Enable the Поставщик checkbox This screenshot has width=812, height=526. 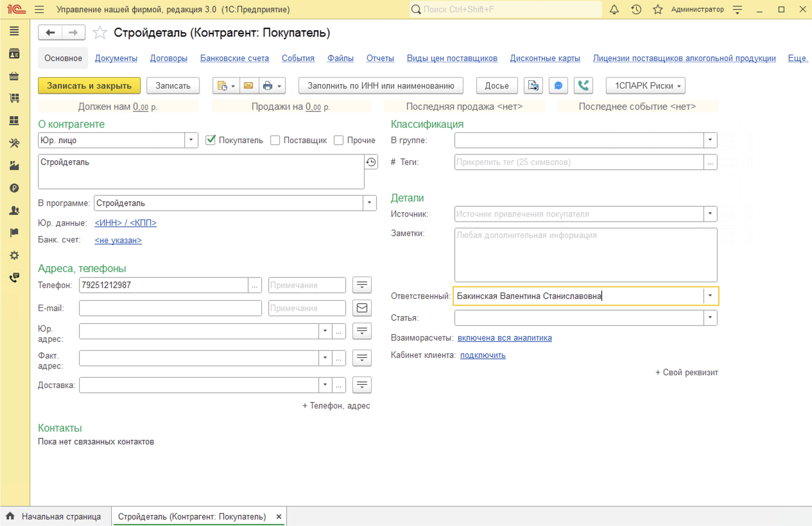(x=275, y=140)
